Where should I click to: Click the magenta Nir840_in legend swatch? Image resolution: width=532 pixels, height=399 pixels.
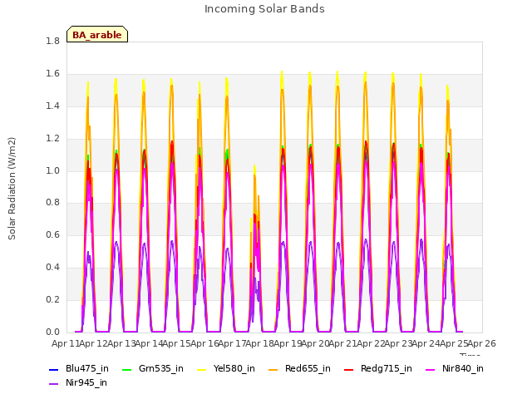point(431,369)
